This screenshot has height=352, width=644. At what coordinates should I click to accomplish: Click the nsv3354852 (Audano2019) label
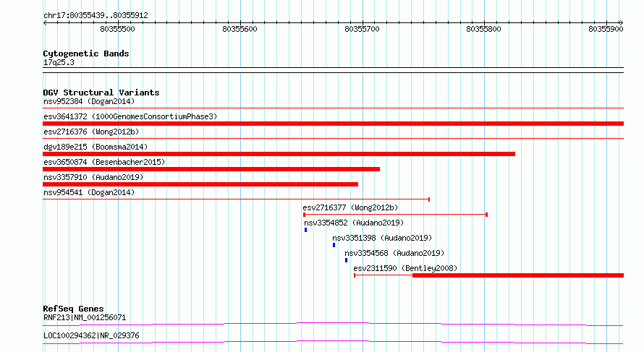[x=354, y=223]
